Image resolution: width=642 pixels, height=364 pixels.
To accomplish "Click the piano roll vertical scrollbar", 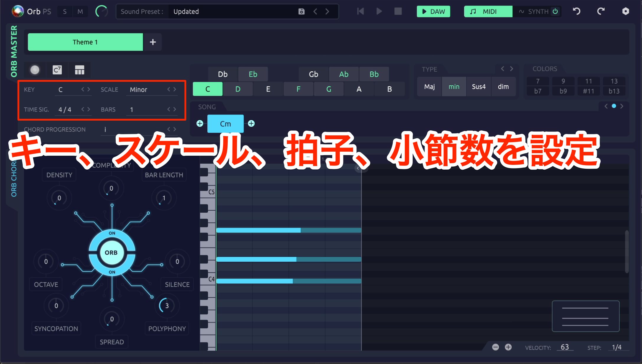I will click(x=627, y=252).
